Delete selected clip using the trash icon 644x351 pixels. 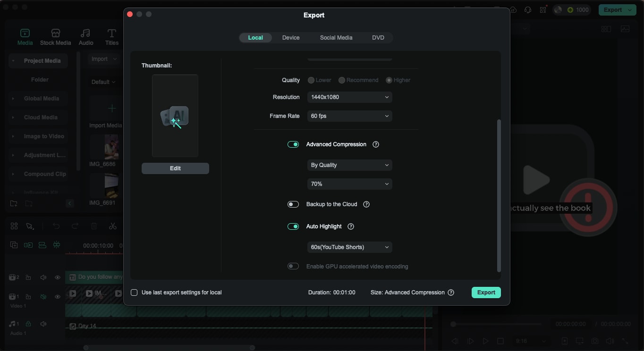coord(94,226)
